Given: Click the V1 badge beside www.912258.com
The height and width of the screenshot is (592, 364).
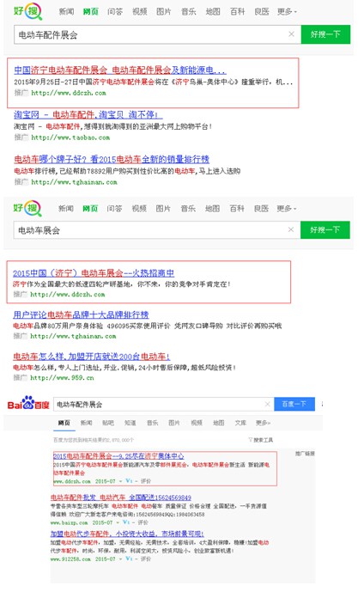Looking at the screenshot, I should (129, 558).
